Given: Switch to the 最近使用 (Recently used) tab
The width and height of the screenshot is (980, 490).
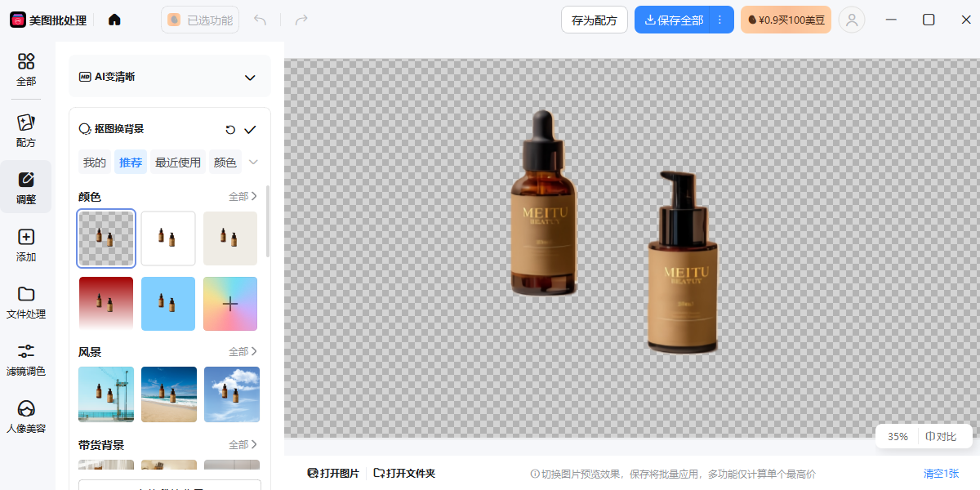Looking at the screenshot, I should click(178, 163).
